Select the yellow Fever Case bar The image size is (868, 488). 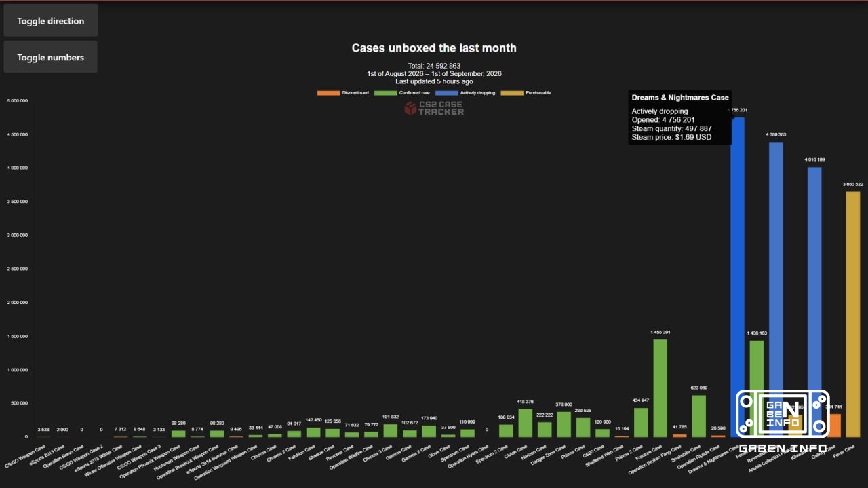click(x=853, y=314)
